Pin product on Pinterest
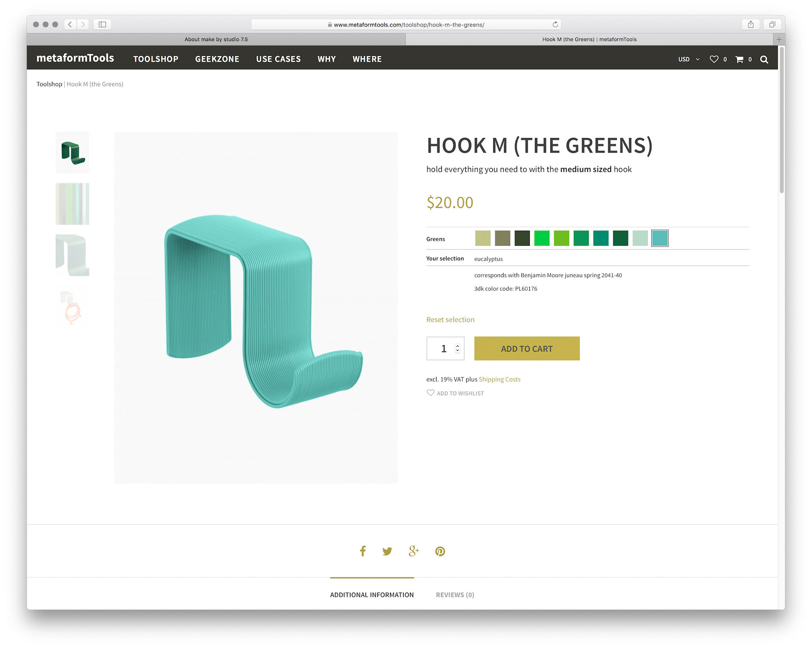This screenshot has width=812, height=648. click(x=440, y=551)
